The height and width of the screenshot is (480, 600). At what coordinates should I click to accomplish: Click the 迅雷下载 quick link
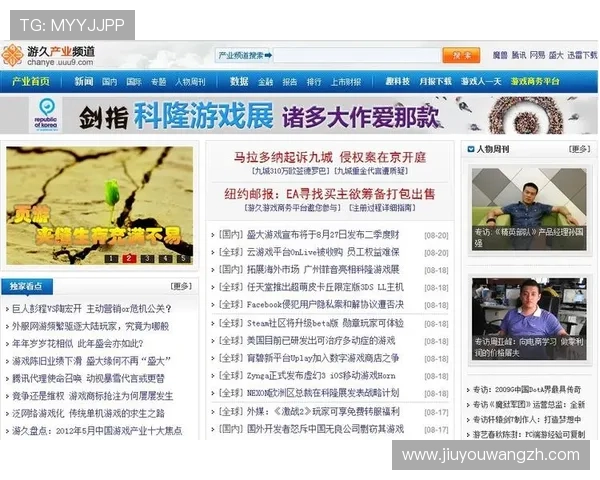pyautogui.click(x=582, y=56)
